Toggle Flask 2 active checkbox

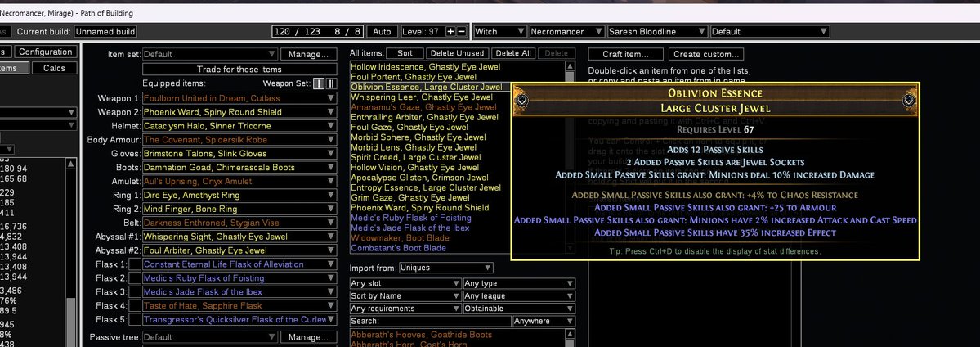click(x=134, y=278)
